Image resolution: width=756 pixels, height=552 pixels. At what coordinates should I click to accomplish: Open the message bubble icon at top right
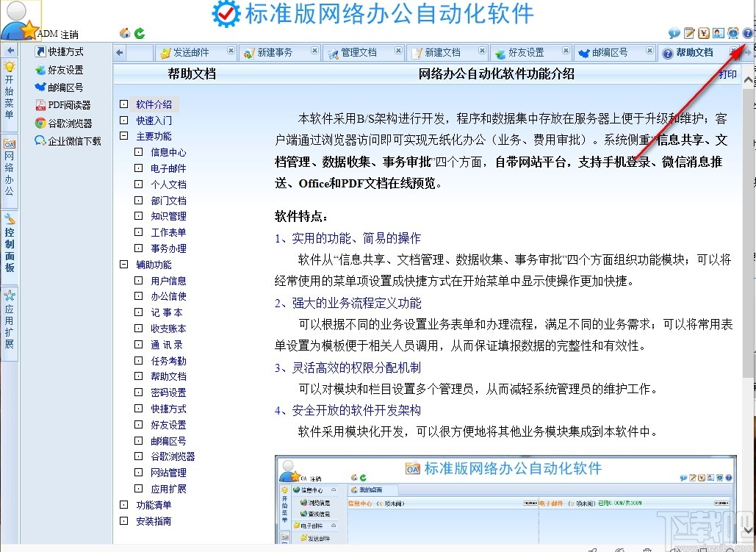point(674,35)
